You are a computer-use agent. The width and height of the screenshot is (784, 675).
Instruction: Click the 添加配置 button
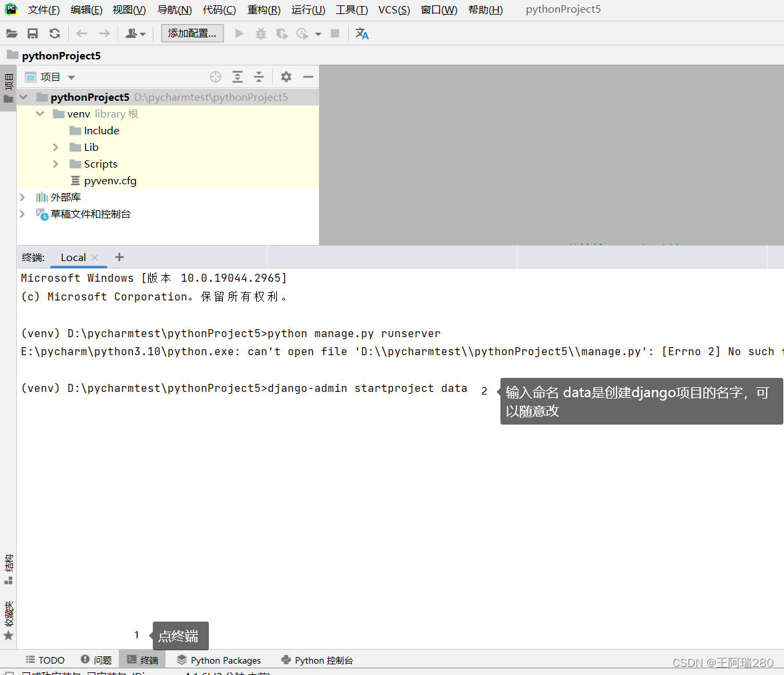(x=192, y=32)
